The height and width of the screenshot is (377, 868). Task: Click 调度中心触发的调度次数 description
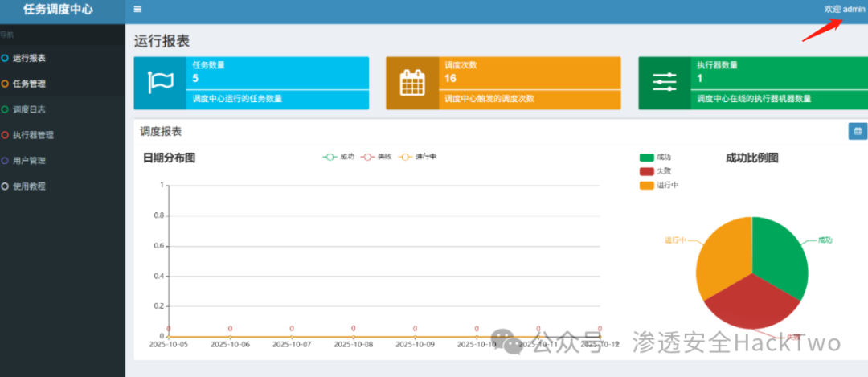pyautogui.click(x=489, y=99)
